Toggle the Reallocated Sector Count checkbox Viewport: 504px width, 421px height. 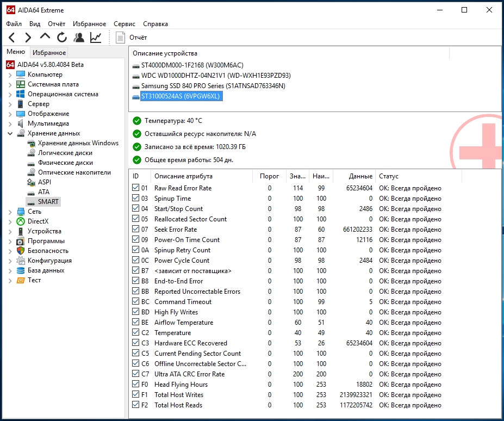point(135,219)
